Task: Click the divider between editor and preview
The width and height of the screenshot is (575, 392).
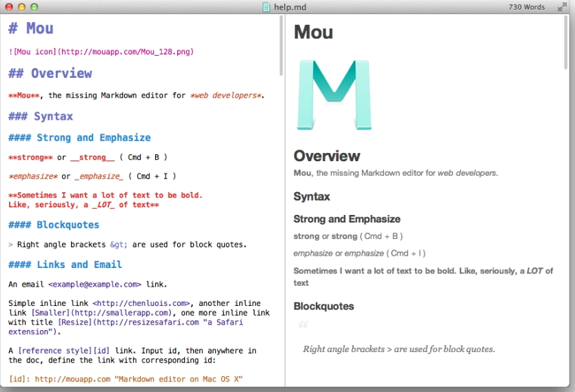Action: [285, 200]
